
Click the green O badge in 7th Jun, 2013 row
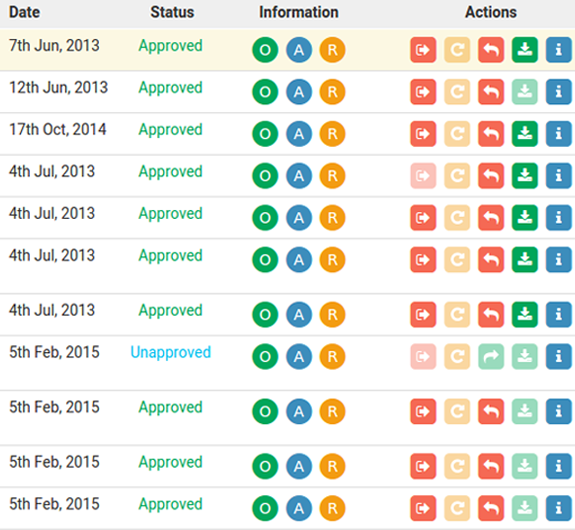(265, 50)
